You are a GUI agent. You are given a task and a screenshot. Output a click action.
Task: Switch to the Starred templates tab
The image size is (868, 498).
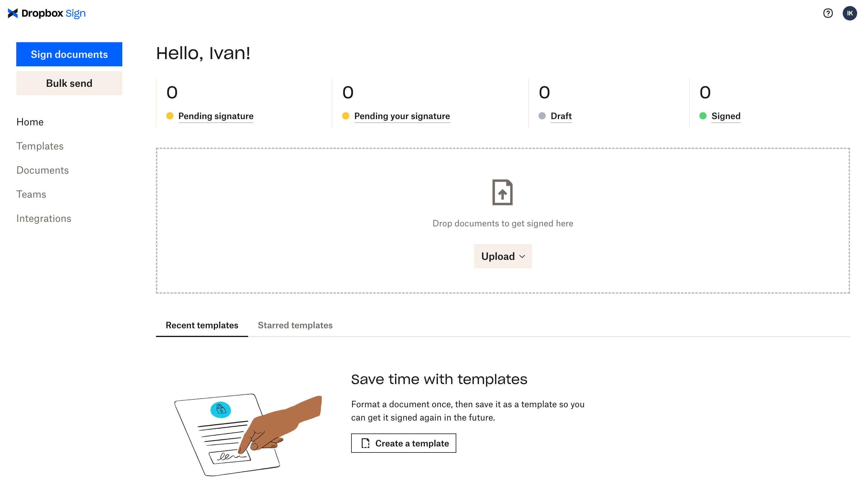pyautogui.click(x=296, y=325)
